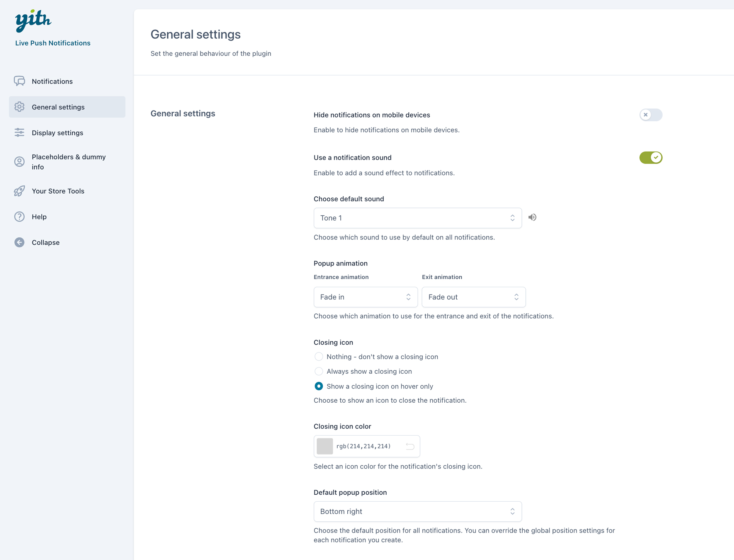
Task: Click the Help question mark icon
Action: (19, 216)
